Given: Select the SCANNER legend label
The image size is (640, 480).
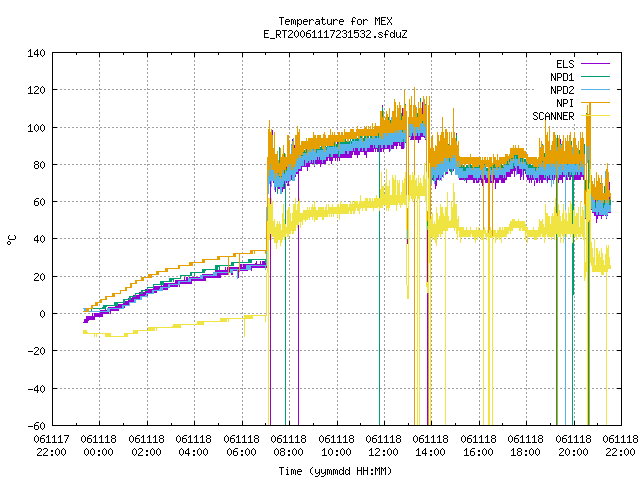Looking at the screenshot, I should pyautogui.click(x=553, y=116).
